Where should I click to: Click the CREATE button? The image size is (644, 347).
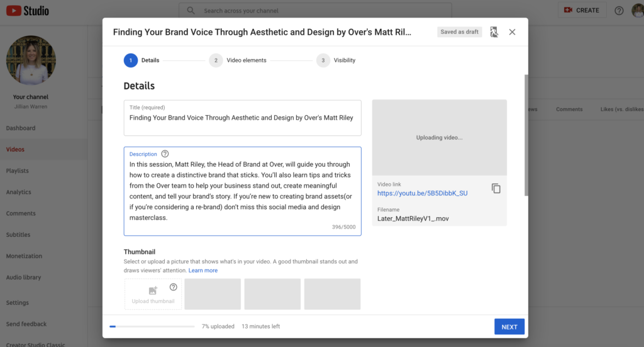point(582,10)
